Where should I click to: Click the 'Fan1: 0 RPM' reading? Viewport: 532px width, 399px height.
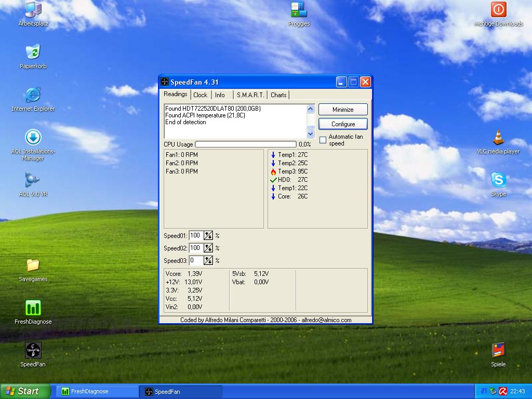182,155
